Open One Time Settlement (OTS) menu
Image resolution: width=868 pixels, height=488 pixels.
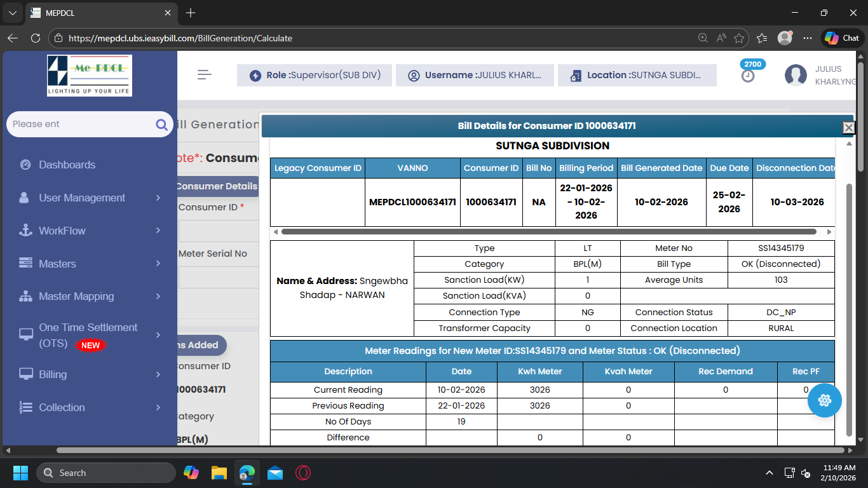pos(89,335)
